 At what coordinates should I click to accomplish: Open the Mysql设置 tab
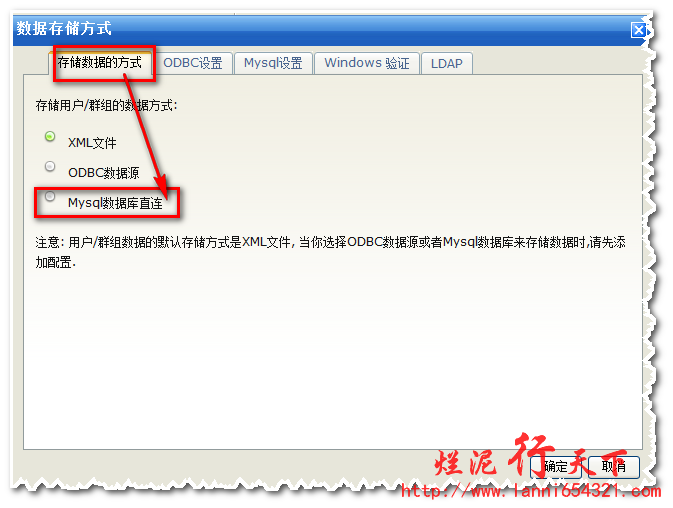point(273,63)
